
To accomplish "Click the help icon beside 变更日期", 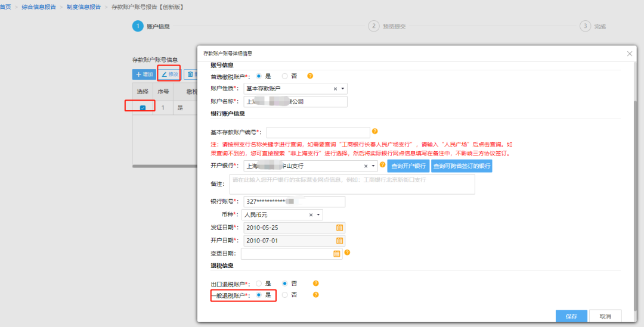I will (347, 253).
